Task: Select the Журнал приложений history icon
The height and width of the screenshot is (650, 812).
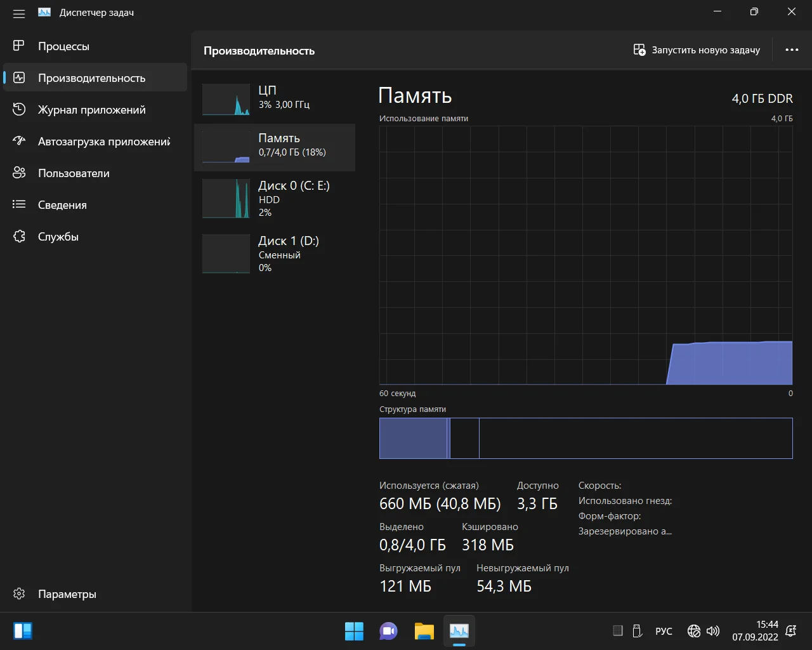Action: 19,110
